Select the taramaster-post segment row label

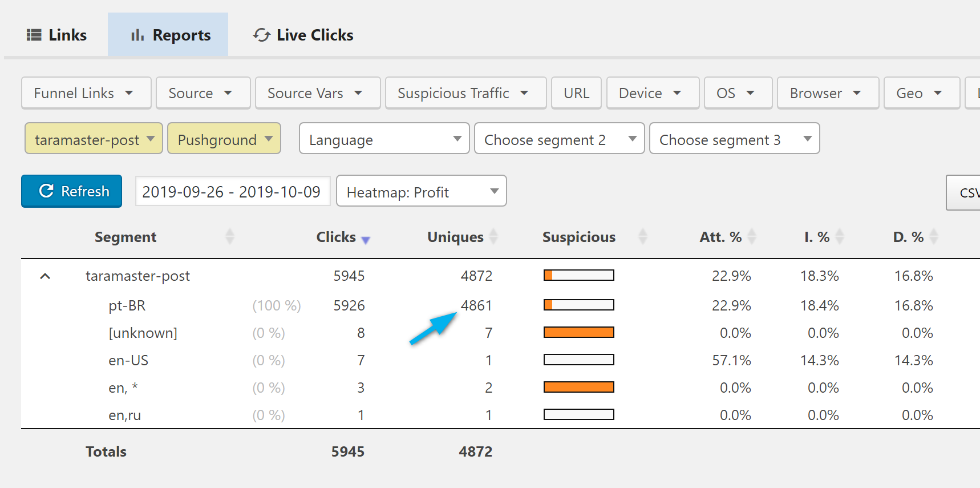pos(137,276)
